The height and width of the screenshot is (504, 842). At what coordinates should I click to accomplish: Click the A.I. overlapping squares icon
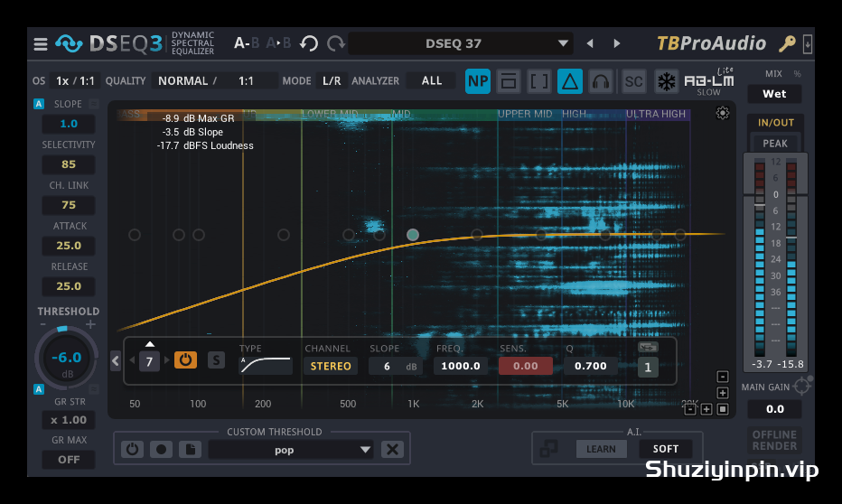pyautogui.click(x=548, y=448)
